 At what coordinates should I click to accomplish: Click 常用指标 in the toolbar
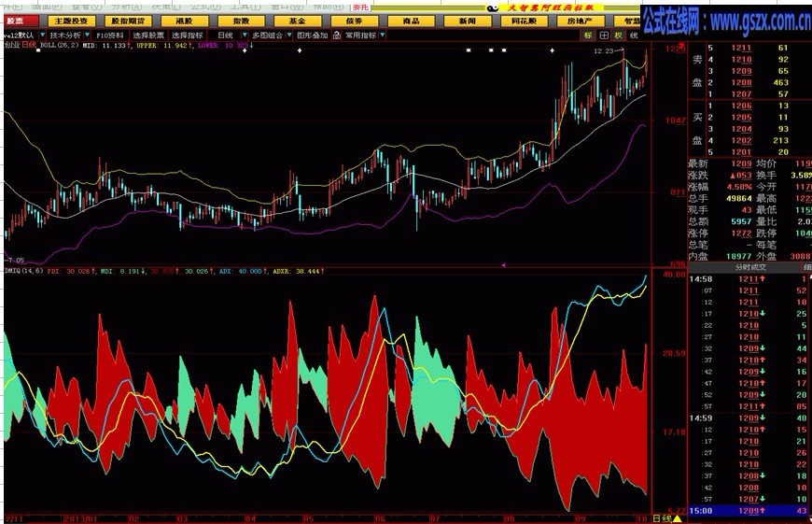(x=360, y=35)
